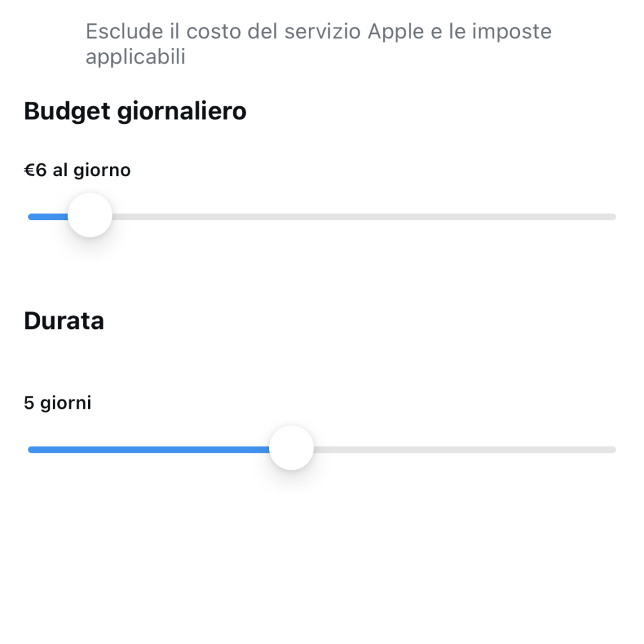The image size is (644, 644).
Task: Select the "Durata" heading
Action: tap(64, 321)
